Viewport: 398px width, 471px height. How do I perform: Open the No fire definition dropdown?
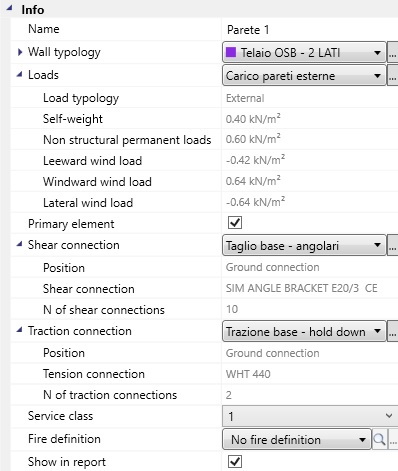297,440
